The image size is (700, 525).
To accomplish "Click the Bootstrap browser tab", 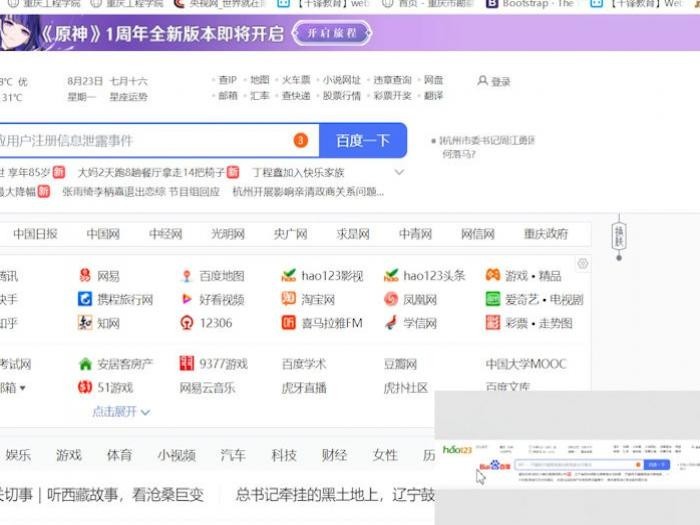I will (x=530, y=4).
